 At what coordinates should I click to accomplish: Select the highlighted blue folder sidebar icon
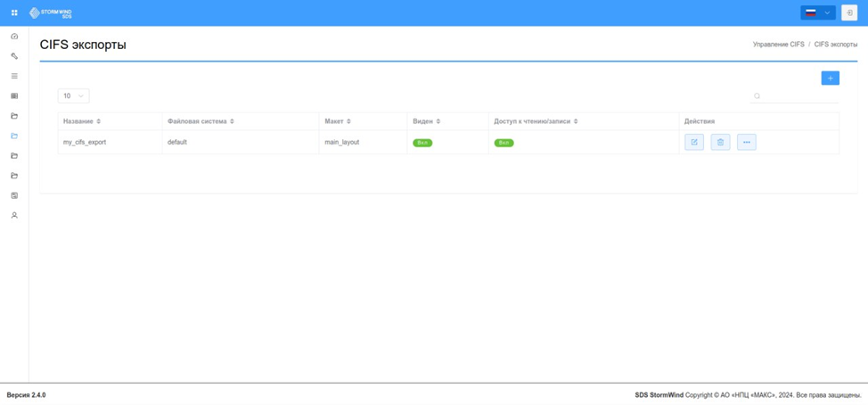pos(14,136)
